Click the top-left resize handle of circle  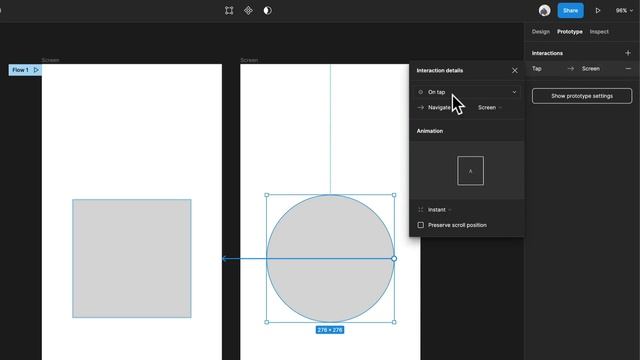[x=267, y=195]
